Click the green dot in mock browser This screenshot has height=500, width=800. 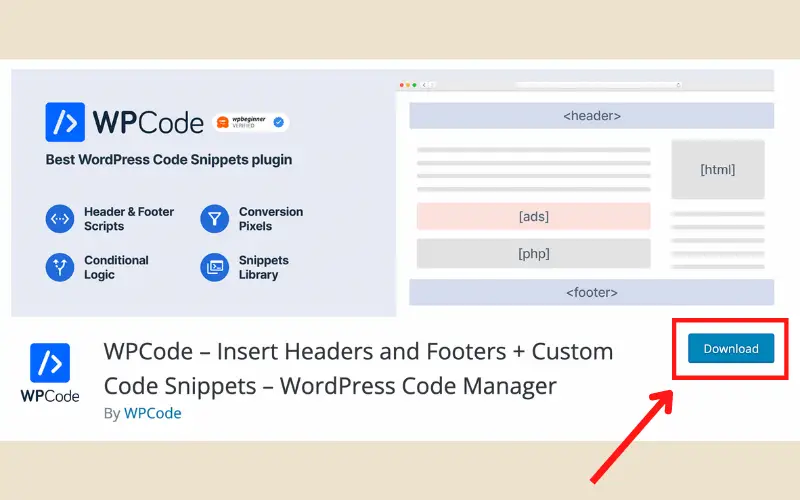pyautogui.click(x=414, y=85)
